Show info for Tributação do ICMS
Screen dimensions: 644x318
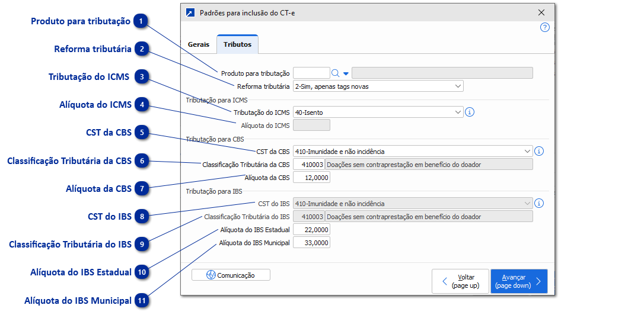pos(470,112)
